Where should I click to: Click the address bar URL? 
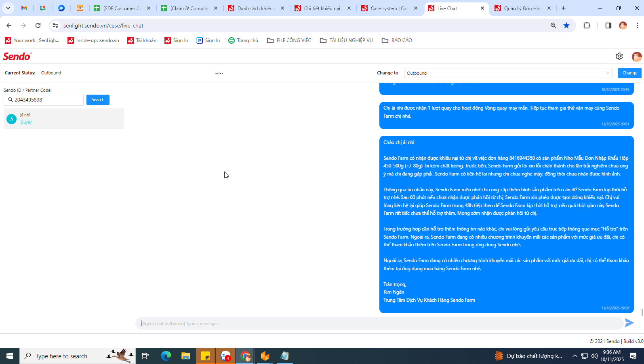point(103,25)
